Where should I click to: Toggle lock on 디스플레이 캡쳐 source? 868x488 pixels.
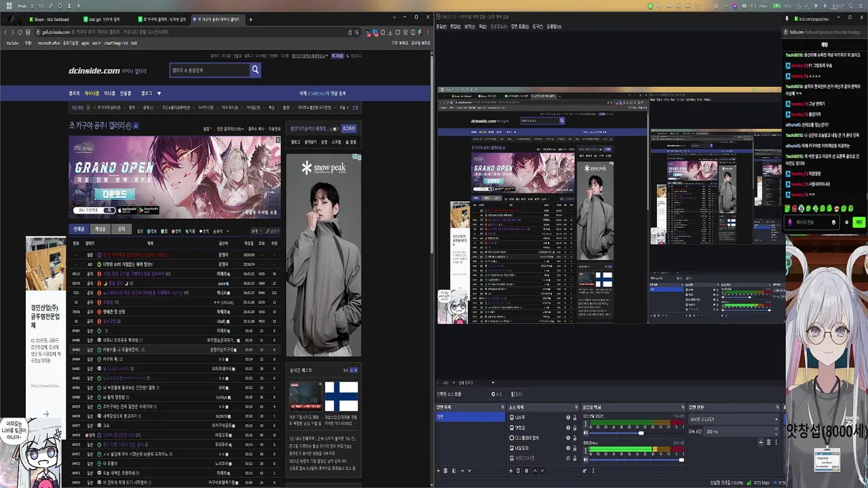pos(574,438)
